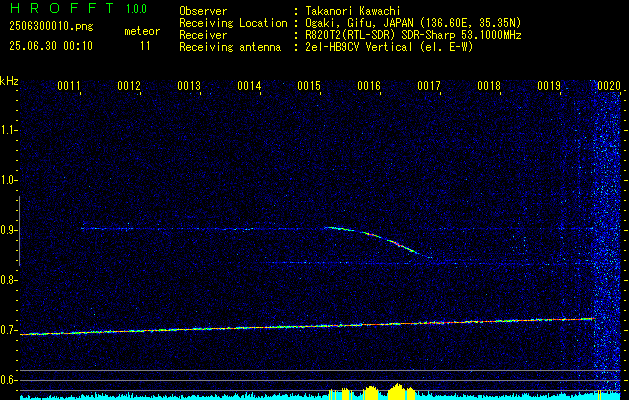Click the 0.8 kHz axis label
The image size is (629, 400).
(x=7, y=280)
